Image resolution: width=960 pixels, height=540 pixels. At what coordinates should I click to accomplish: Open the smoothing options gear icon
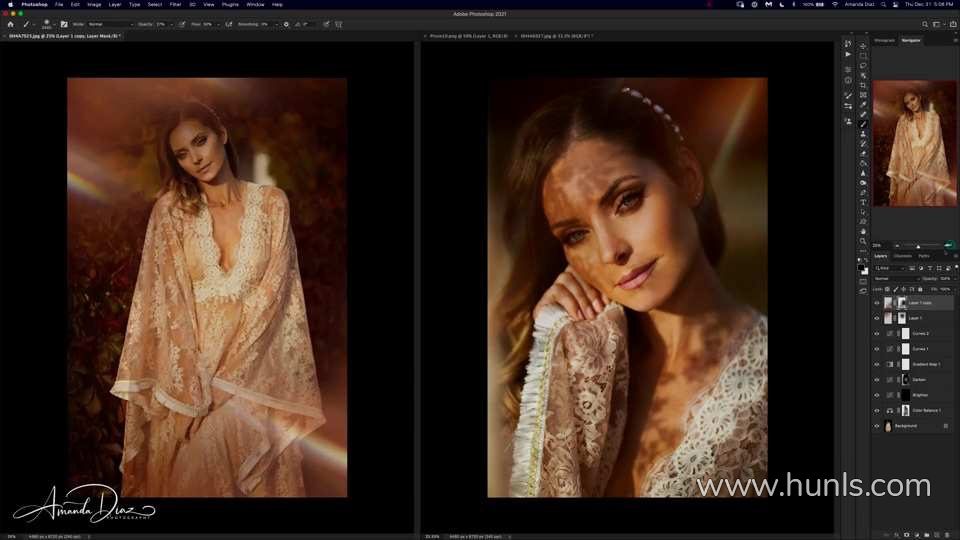click(286, 24)
